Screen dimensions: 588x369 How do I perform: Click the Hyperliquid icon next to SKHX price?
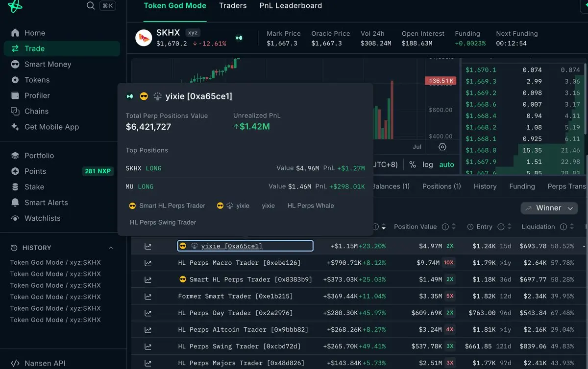[239, 38]
